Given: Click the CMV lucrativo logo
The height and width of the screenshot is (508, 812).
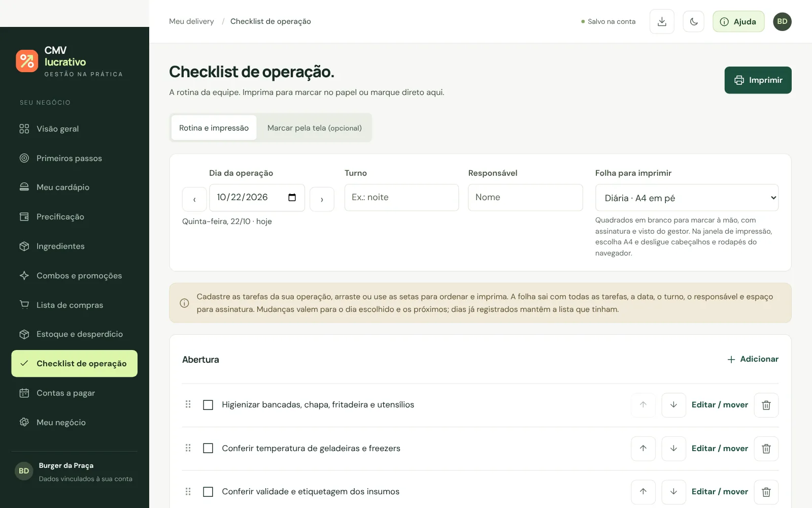Looking at the screenshot, I should 69,61.
